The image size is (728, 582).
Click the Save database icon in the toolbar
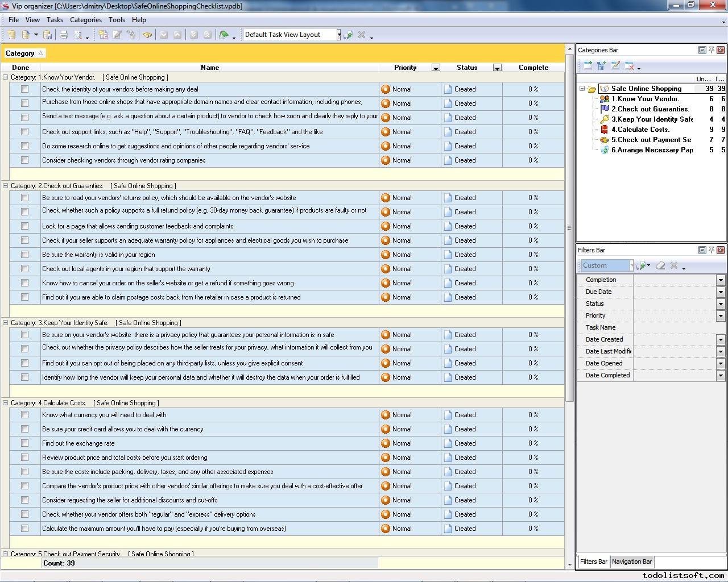pos(48,35)
